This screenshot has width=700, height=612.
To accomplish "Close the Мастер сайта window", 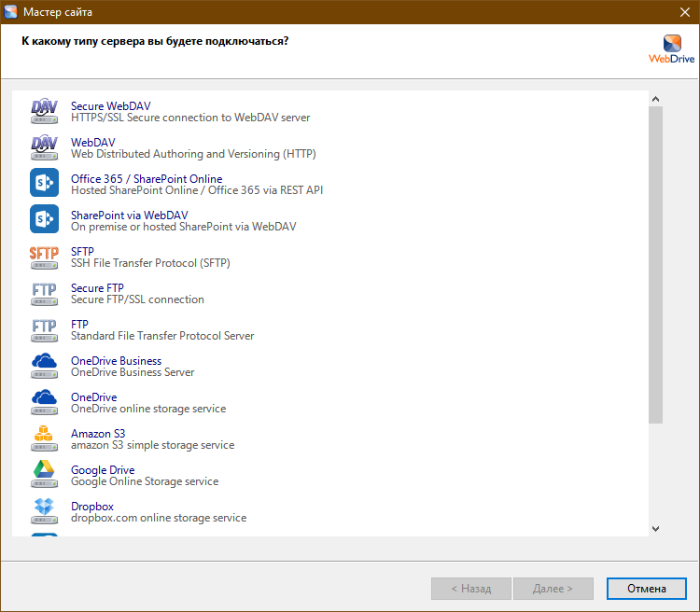I will [x=684, y=12].
